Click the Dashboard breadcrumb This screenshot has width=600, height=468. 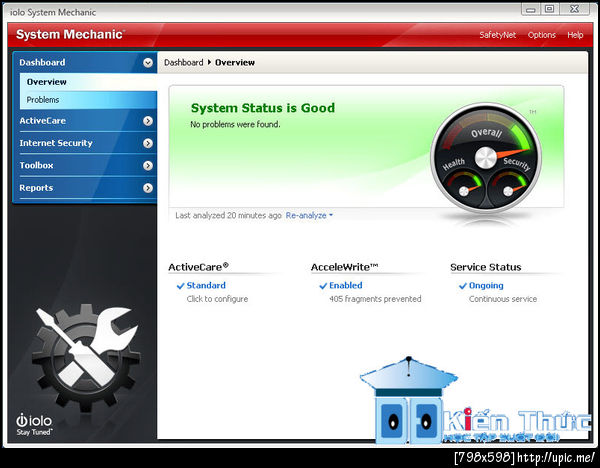click(x=184, y=62)
